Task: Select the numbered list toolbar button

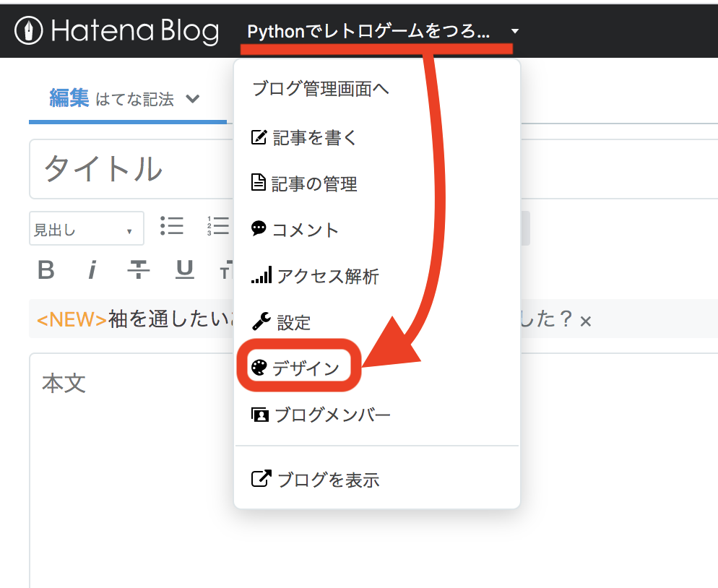Action: coord(217,227)
